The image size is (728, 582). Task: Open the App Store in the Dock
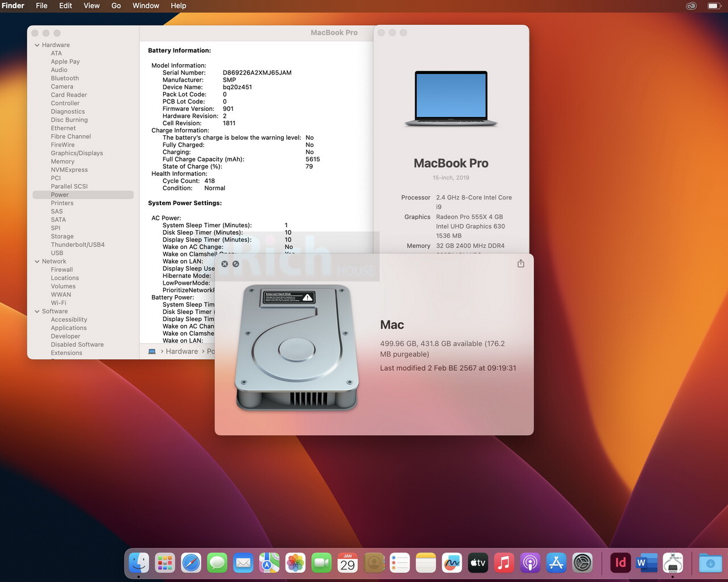pyautogui.click(x=556, y=563)
